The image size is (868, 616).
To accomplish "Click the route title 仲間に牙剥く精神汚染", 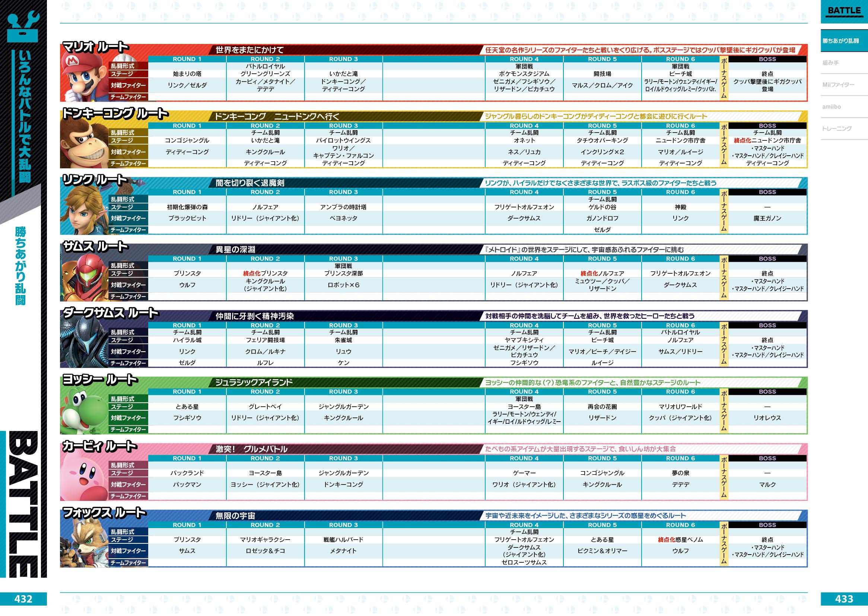I will click(x=254, y=316).
